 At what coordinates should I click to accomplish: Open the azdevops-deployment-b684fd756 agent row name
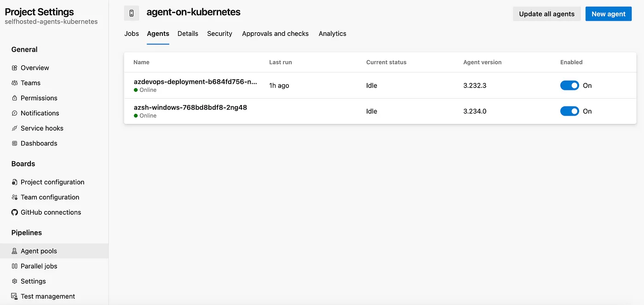195,82
